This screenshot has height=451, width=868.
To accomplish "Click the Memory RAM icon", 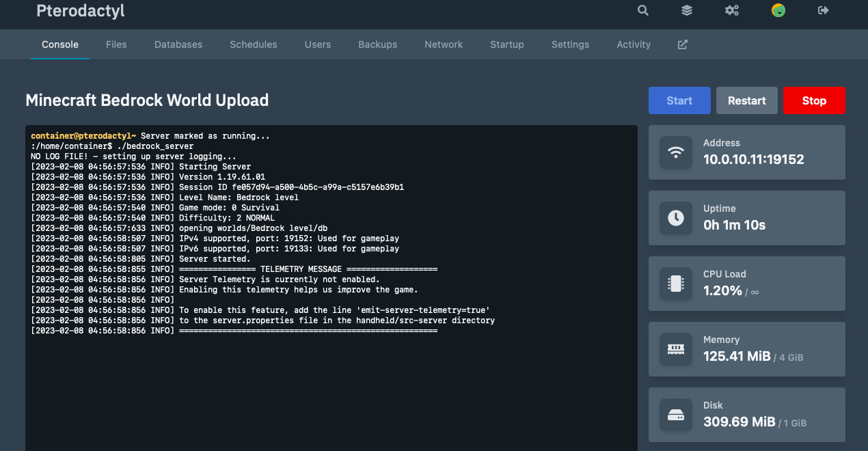I will pyautogui.click(x=675, y=349).
